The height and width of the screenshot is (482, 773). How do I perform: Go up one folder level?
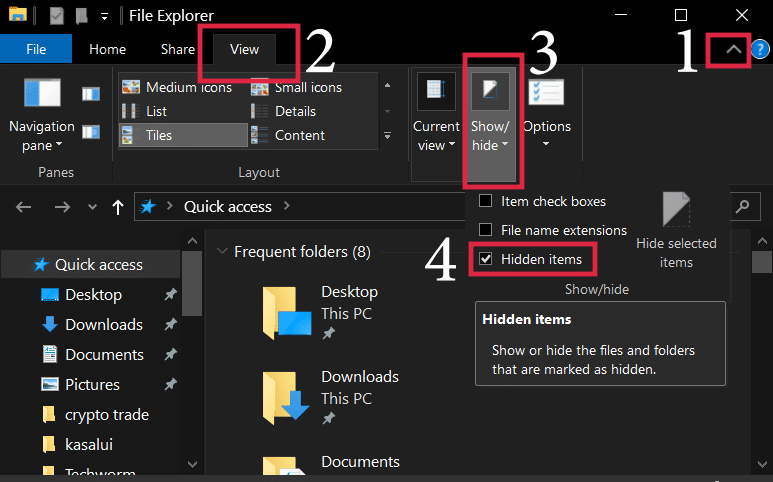pyautogui.click(x=118, y=207)
